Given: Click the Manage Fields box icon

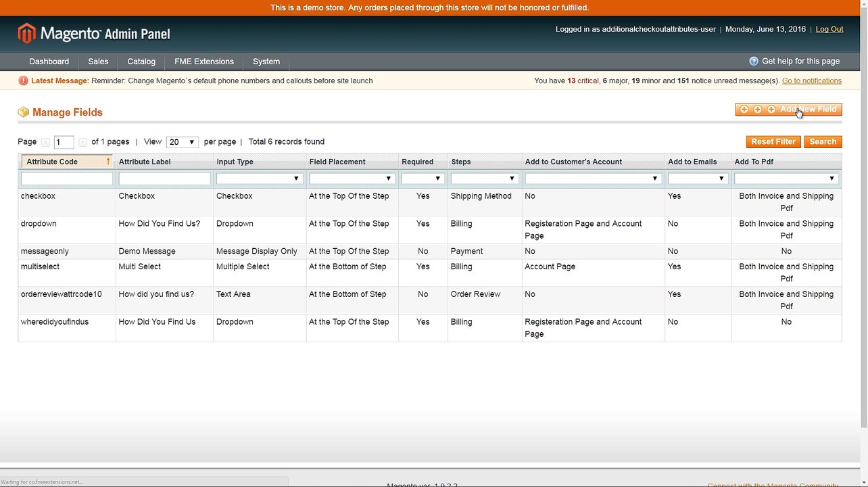Looking at the screenshot, I should click(x=24, y=112).
